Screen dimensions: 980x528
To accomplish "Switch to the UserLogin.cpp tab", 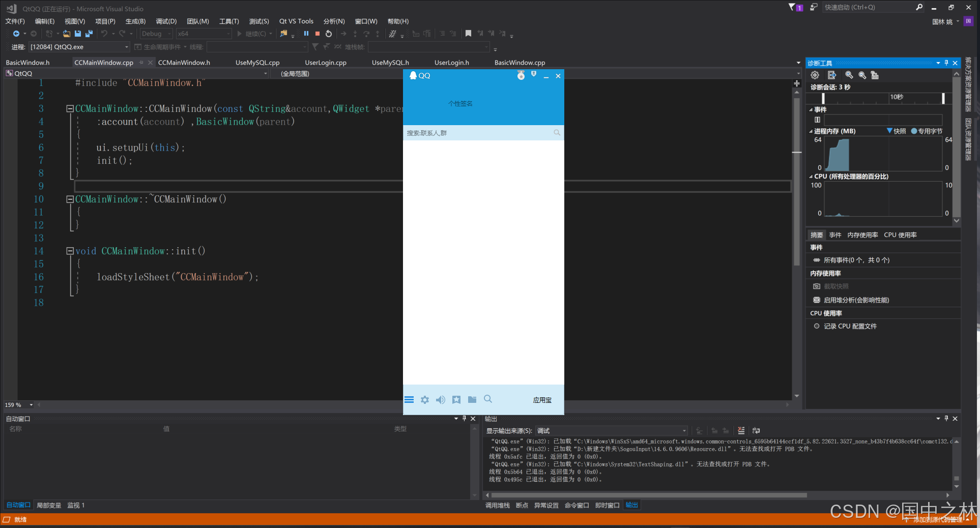I will pos(326,63).
